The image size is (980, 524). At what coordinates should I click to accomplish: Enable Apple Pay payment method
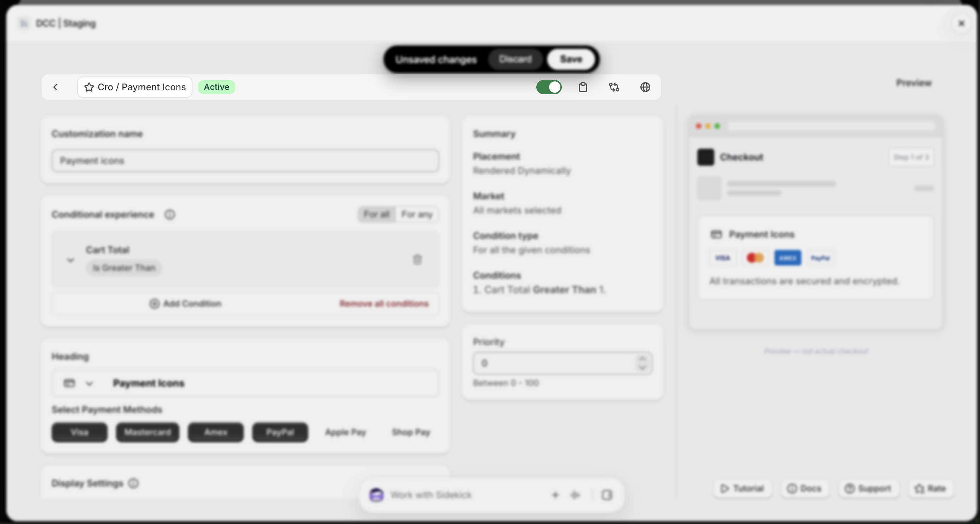[x=345, y=433]
